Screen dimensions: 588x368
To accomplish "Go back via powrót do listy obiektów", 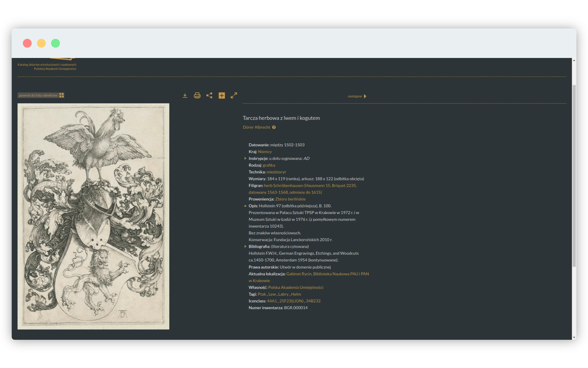I will click(41, 95).
